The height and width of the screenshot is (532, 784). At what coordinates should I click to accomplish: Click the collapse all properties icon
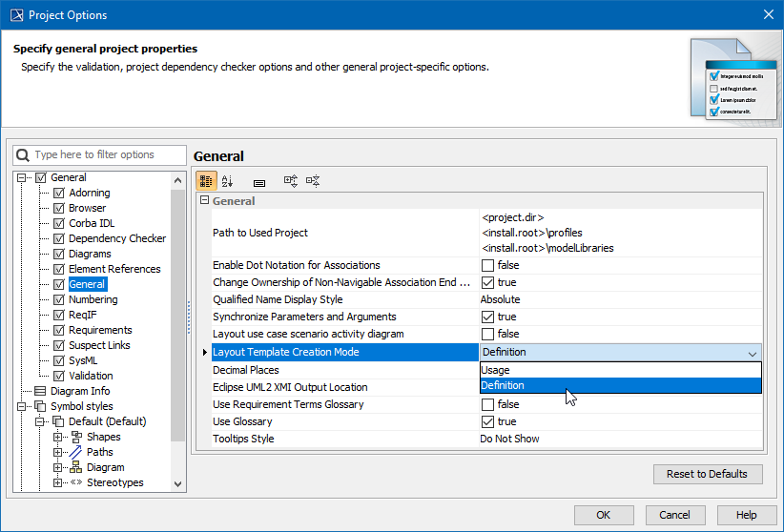[313, 181]
